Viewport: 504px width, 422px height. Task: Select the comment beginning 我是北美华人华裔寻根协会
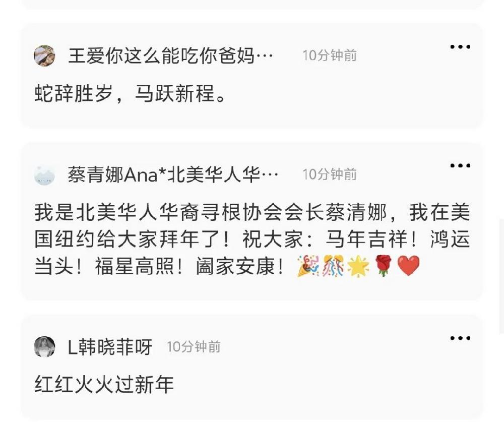coord(252,239)
